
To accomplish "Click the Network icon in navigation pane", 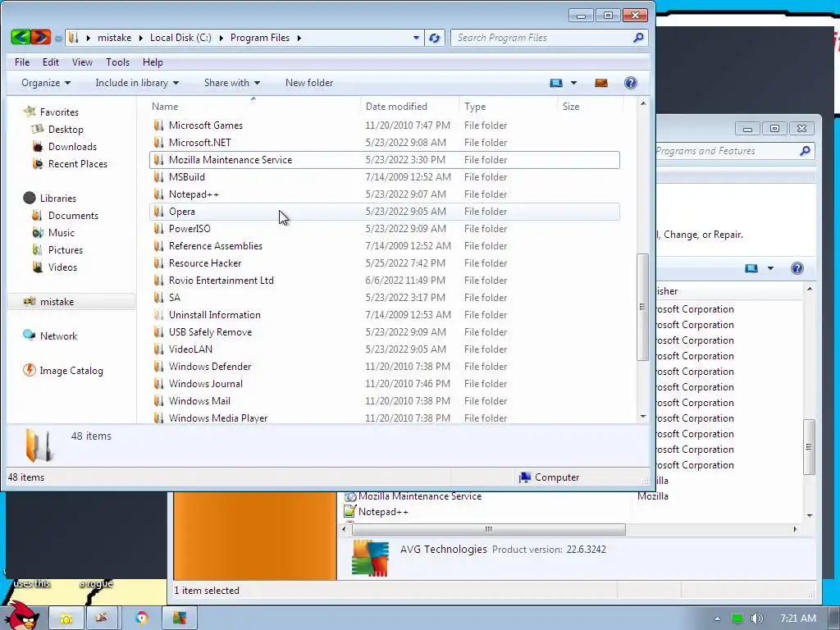I will coord(29,336).
